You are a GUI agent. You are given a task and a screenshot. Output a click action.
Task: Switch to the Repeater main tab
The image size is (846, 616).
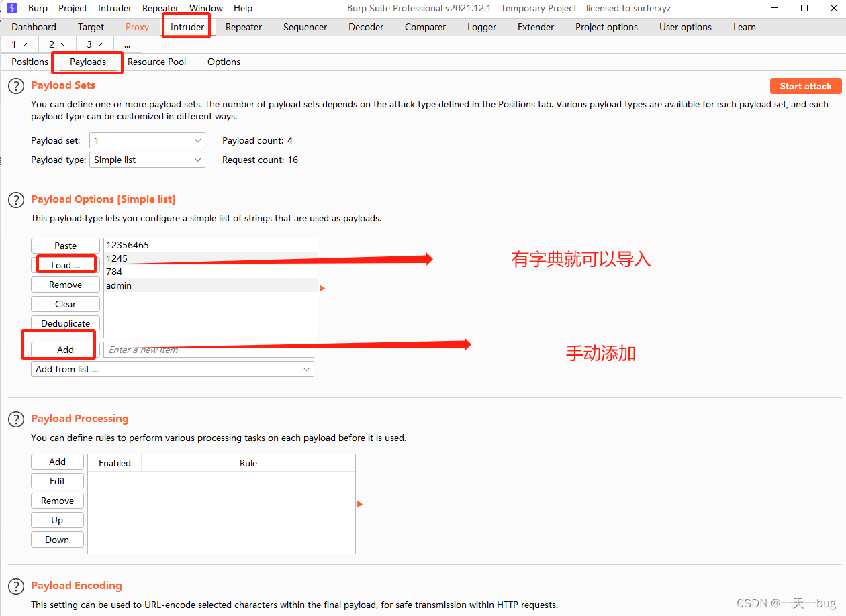[244, 27]
